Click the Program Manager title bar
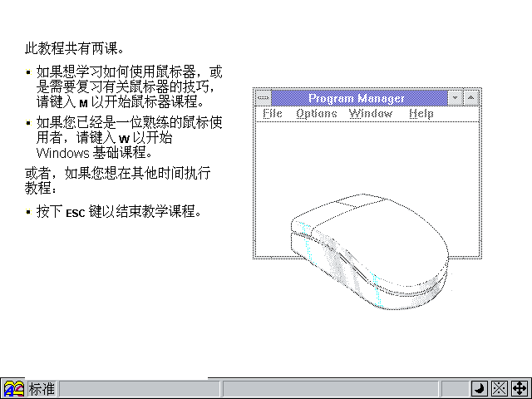532x399 pixels. point(360,98)
